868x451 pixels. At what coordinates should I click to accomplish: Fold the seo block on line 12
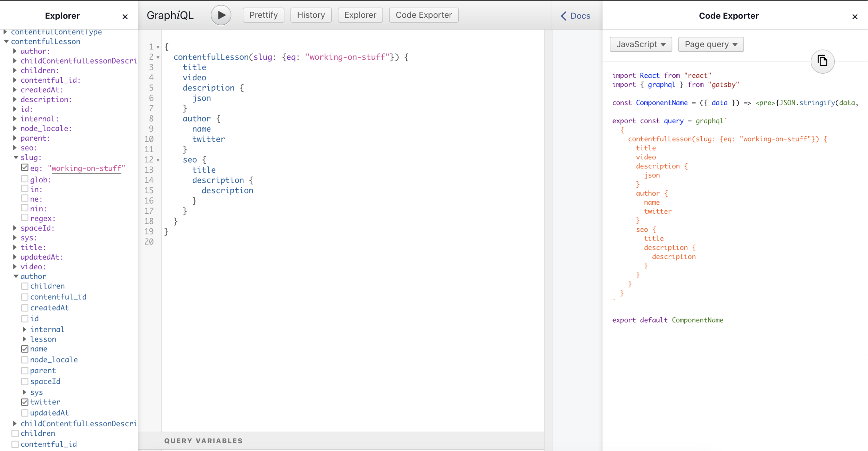tap(158, 160)
